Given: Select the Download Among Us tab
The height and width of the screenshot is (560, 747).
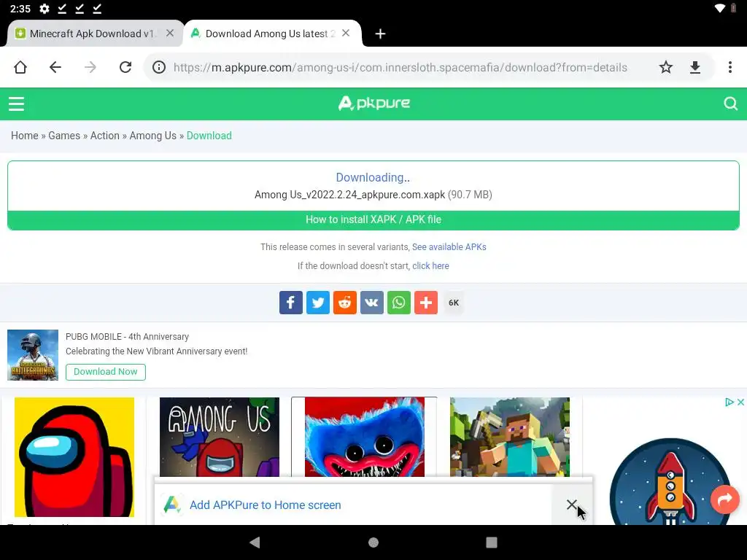Looking at the screenshot, I should coord(270,34).
